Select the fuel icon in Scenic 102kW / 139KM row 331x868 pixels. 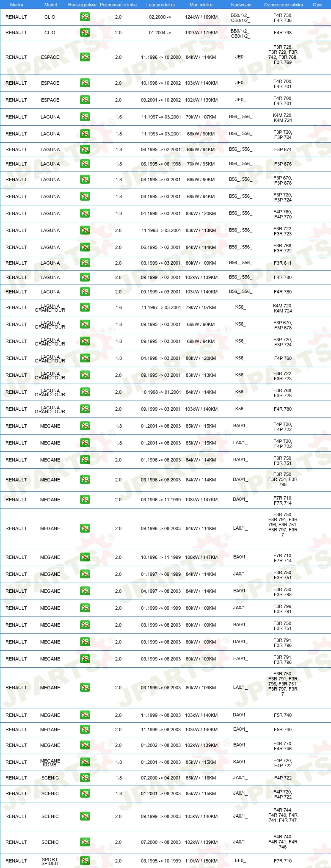tap(85, 842)
